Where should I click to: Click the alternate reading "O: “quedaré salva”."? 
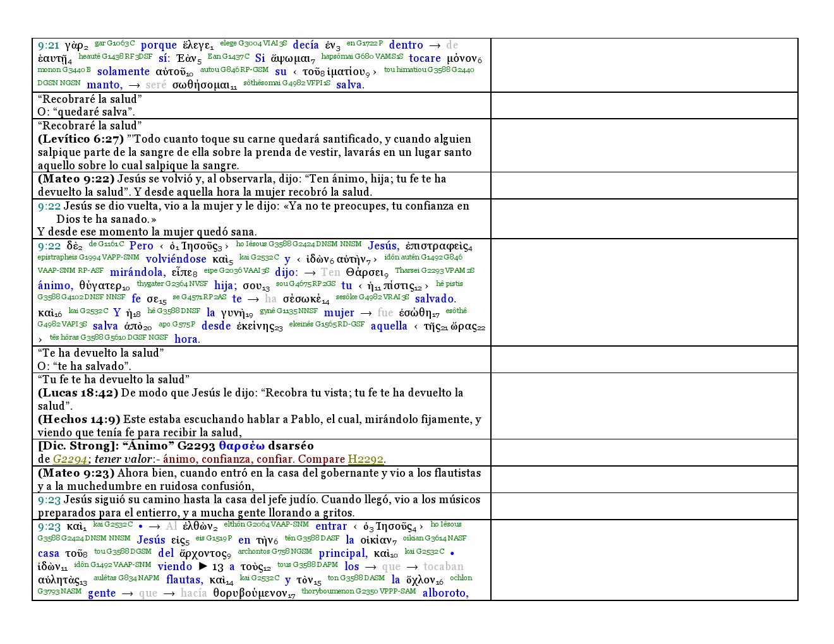87,112
